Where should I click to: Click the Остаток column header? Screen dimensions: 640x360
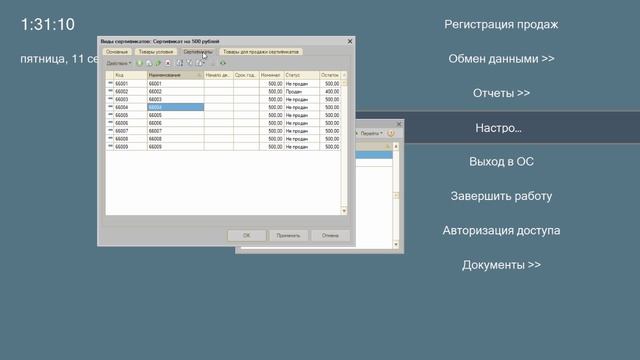tap(330, 75)
